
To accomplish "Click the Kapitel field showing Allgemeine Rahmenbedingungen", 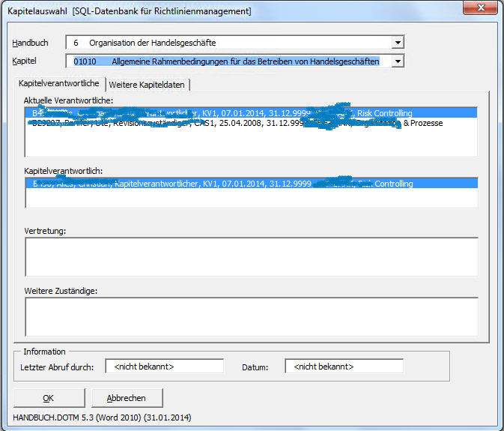I will pos(228,61).
